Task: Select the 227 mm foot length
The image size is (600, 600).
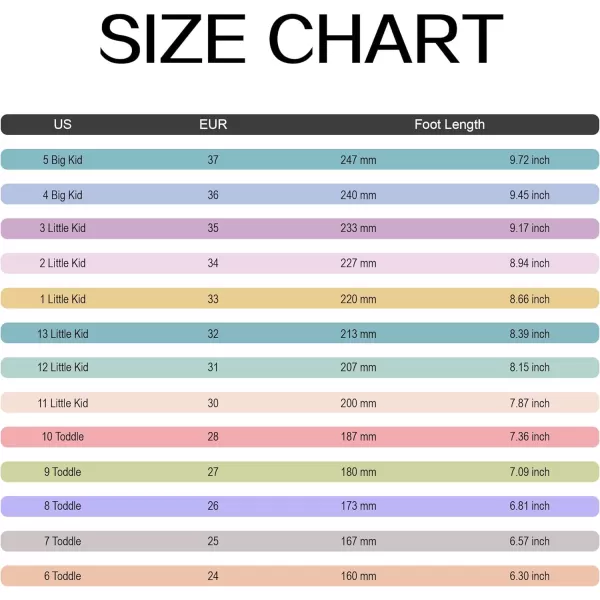Action: (x=358, y=264)
